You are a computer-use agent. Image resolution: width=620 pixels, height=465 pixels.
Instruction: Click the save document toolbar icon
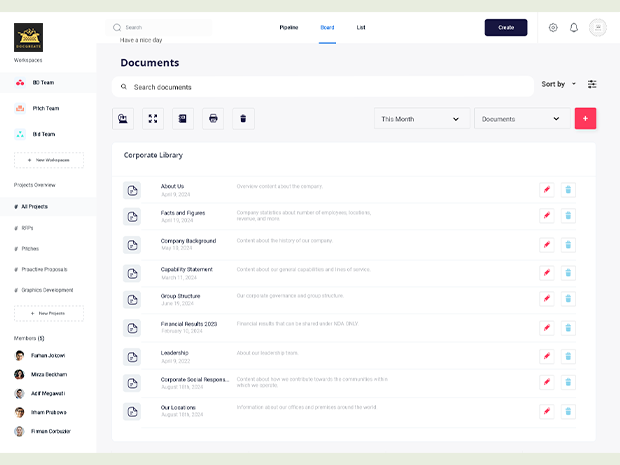(x=183, y=119)
